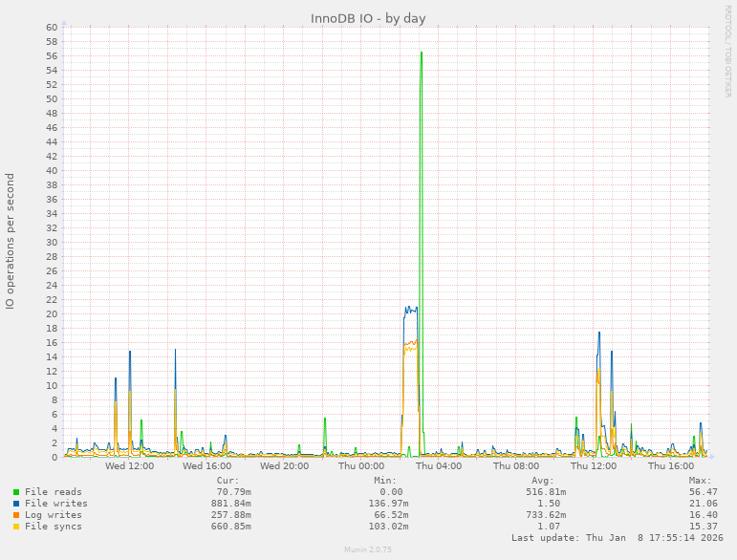Click the "Cur:" column header
Screen dimensions: 737x560
(x=228, y=481)
